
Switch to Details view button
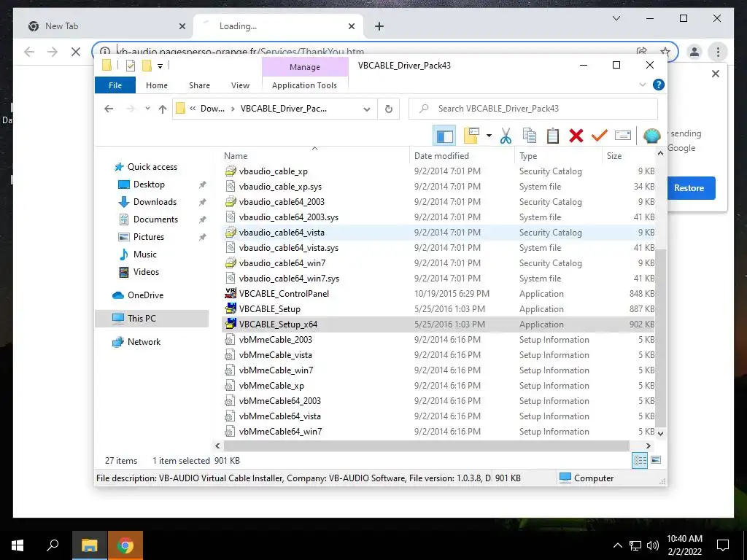point(640,461)
